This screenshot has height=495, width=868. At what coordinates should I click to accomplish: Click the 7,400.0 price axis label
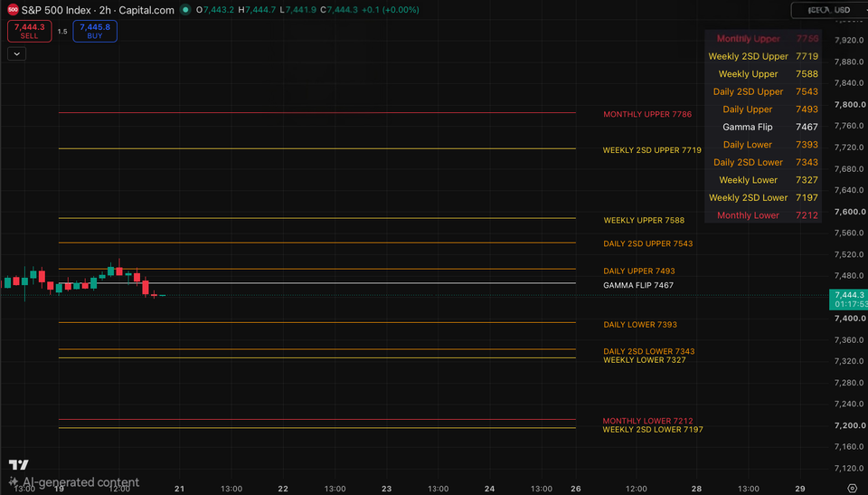[x=850, y=319]
